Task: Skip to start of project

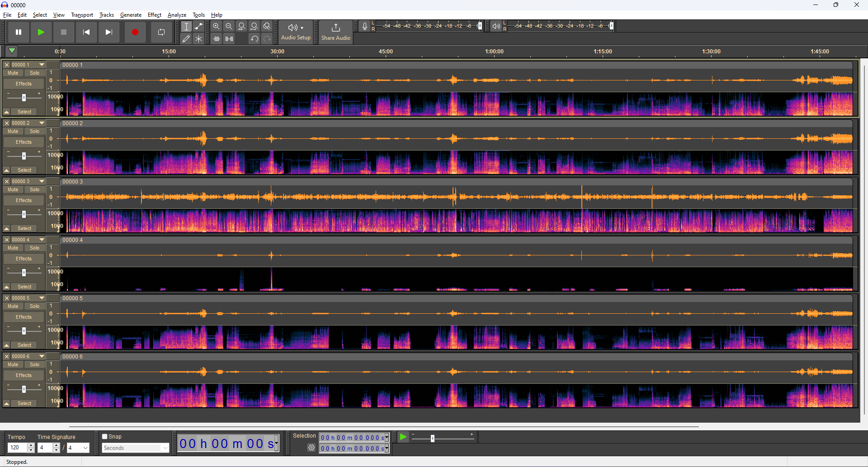Action: 86,32
